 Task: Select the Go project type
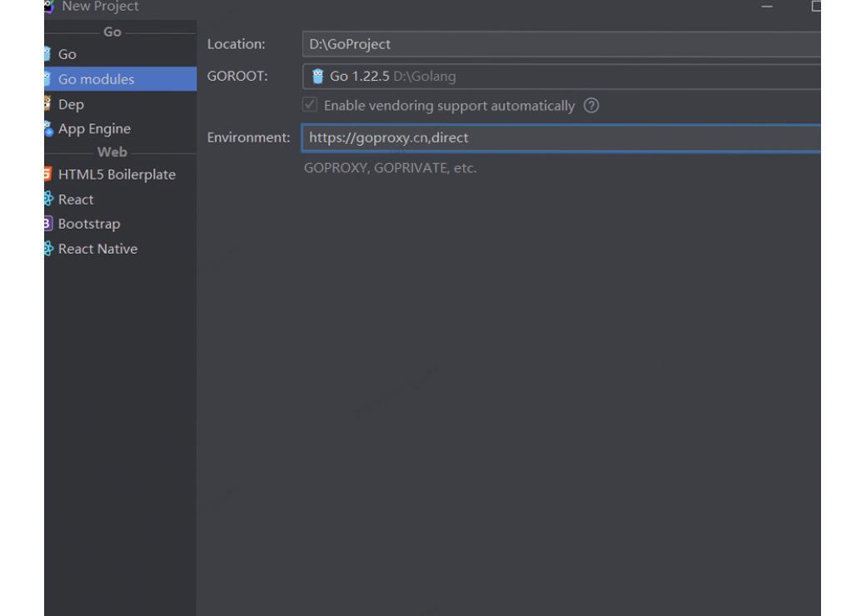121,54
